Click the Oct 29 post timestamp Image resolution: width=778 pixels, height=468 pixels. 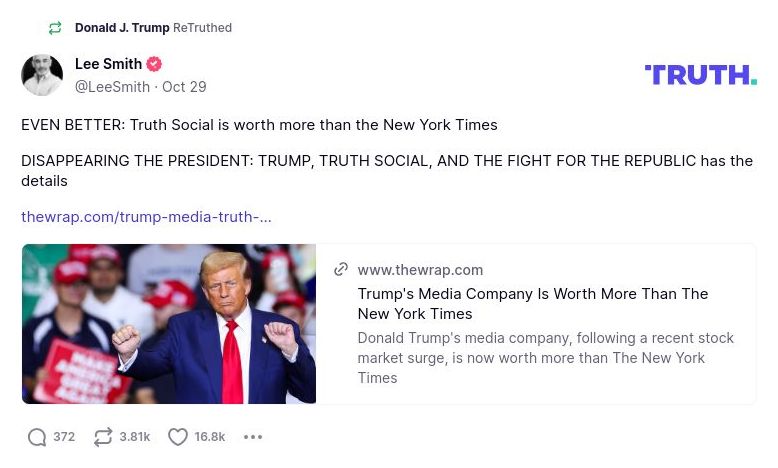[x=184, y=87]
